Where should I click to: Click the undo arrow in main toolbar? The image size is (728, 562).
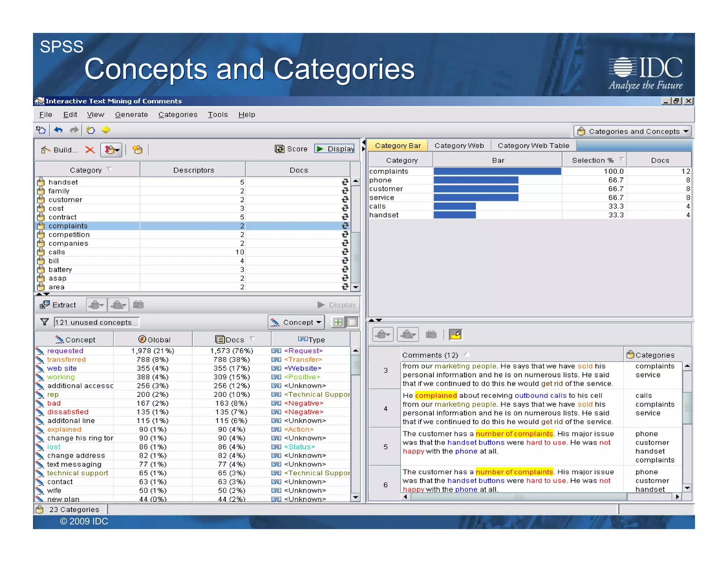click(x=59, y=130)
